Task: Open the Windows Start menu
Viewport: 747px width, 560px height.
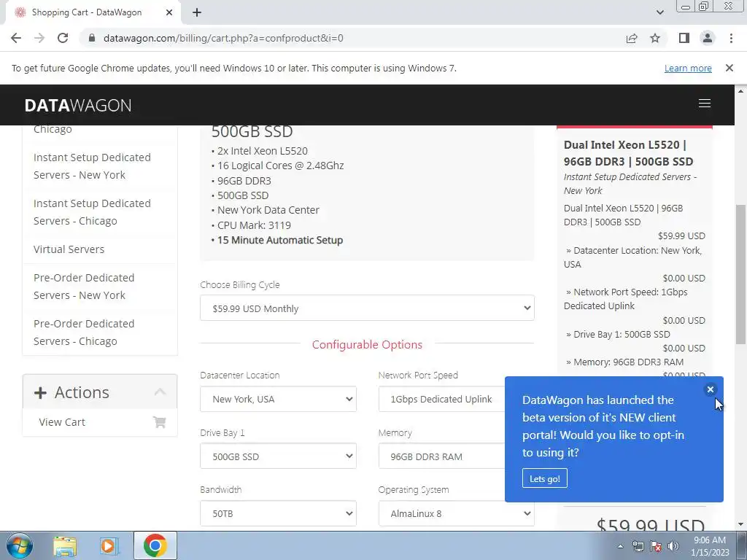Action: click(20, 545)
